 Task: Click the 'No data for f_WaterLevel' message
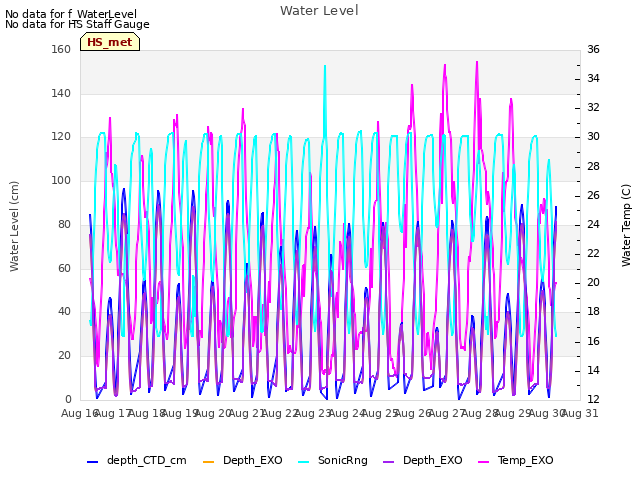(71, 14)
